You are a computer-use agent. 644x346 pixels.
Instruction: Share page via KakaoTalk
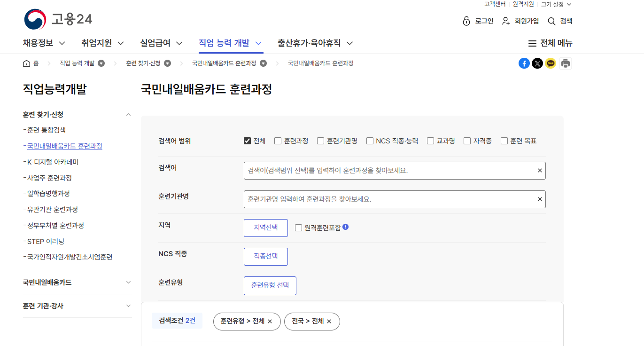551,63
